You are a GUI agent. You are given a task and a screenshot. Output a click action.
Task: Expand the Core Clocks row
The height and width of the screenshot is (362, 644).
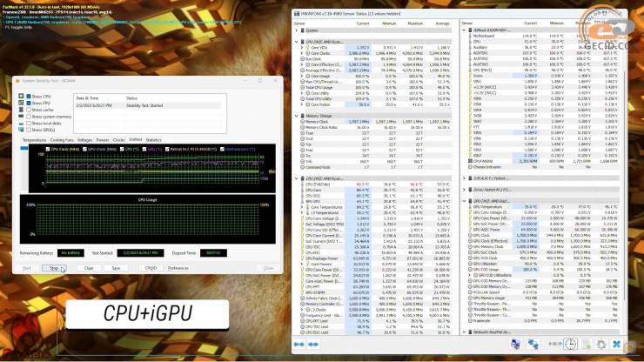pyautogui.click(x=302, y=53)
